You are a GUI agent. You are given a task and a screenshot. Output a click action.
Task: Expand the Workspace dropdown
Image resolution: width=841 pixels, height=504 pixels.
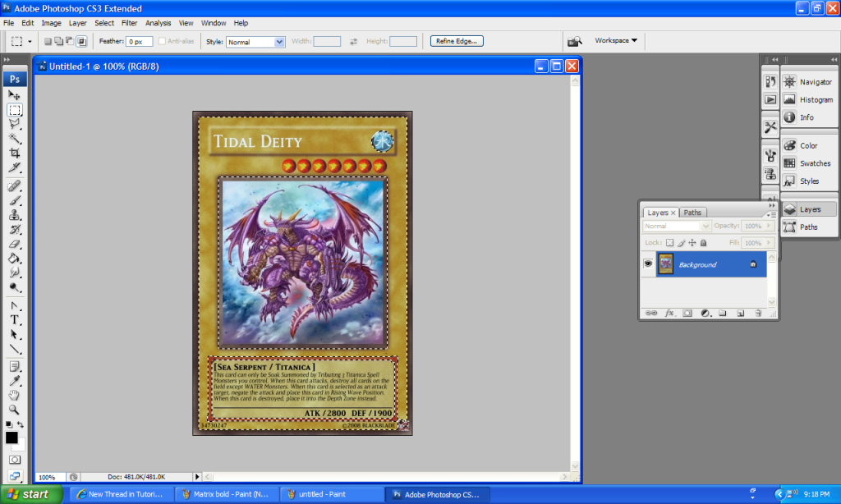[x=616, y=40]
